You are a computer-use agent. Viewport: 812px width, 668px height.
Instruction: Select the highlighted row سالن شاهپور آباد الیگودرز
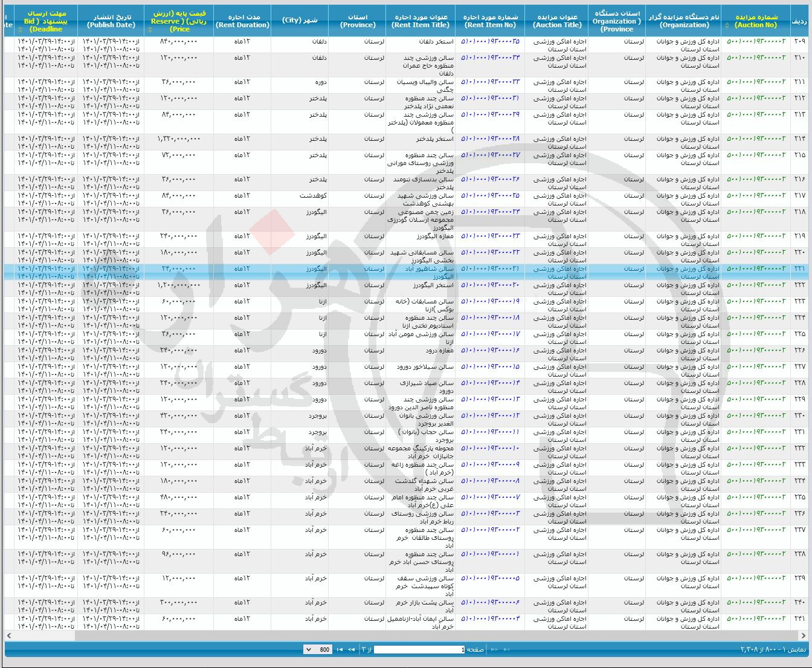pyautogui.click(x=406, y=272)
